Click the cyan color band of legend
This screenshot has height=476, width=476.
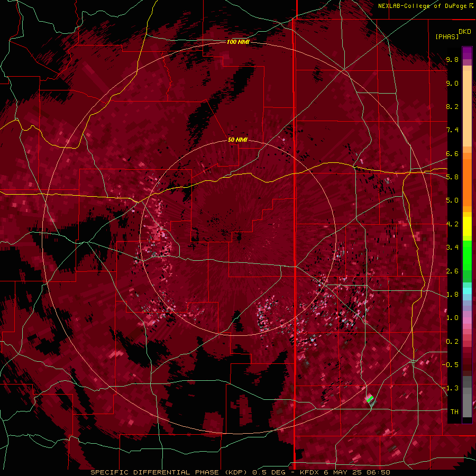(467, 291)
